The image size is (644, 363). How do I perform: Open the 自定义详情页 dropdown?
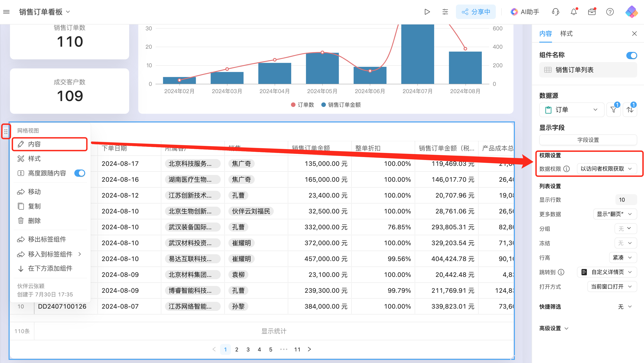pyautogui.click(x=607, y=272)
